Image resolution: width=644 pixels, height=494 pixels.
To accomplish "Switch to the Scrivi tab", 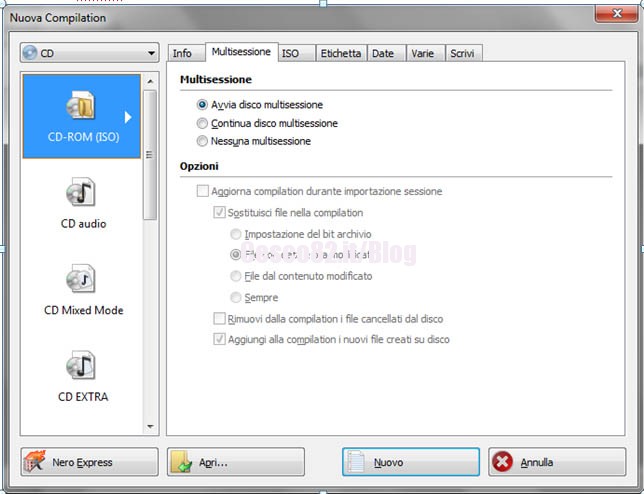I will click(464, 53).
